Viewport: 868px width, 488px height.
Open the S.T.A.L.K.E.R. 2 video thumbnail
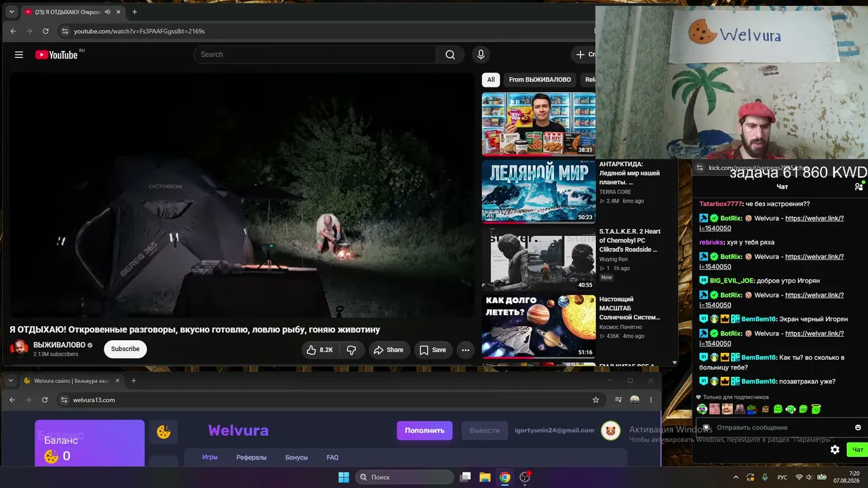(x=538, y=259)
